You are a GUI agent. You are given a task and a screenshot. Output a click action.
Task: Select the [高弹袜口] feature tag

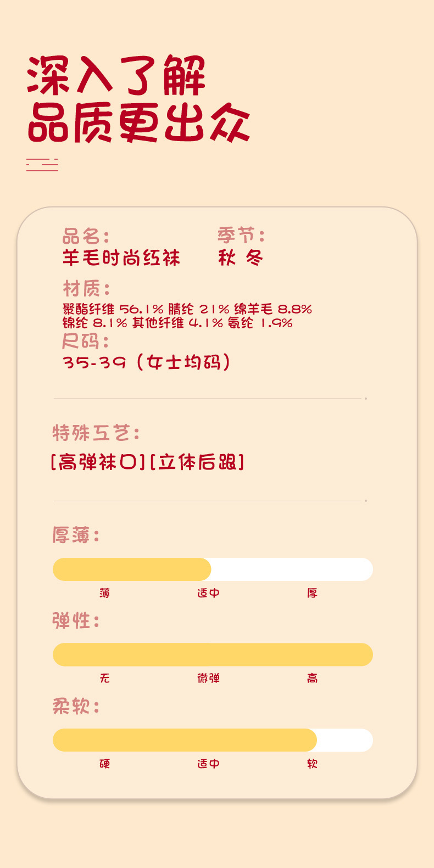[x=98, y=462]
